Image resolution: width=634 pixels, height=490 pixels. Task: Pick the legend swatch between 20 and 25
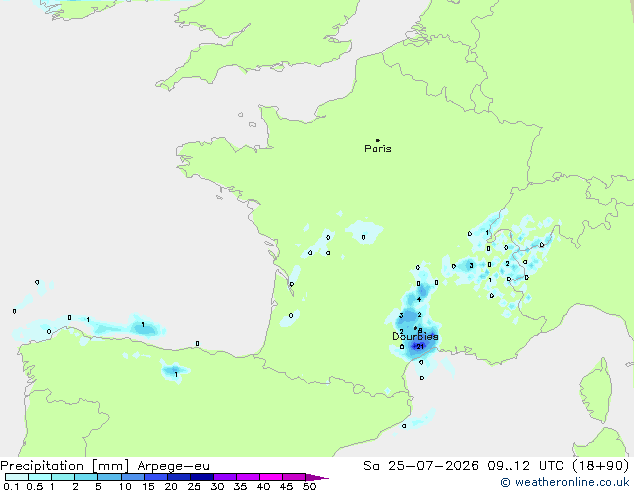coord(179,477)
